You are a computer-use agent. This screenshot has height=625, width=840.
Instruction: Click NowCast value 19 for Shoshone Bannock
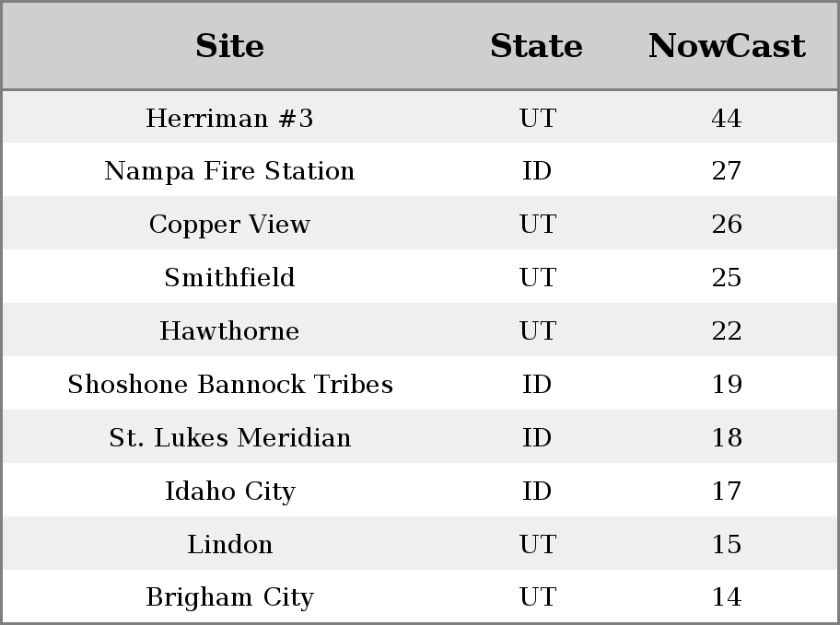pos(727,384)
